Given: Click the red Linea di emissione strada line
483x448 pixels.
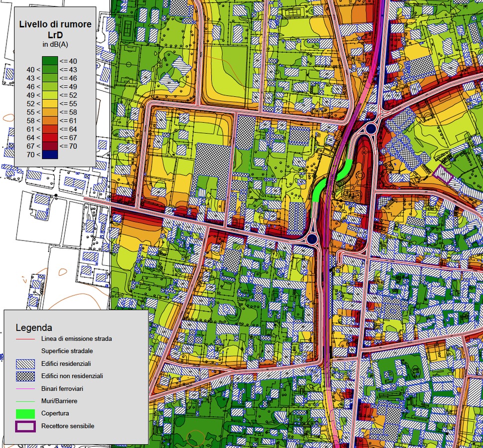Looking at the screenshot, I should click(25, 338).
